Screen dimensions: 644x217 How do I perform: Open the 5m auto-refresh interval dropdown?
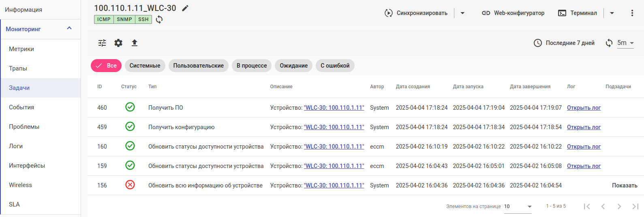[x=625, y=43]
